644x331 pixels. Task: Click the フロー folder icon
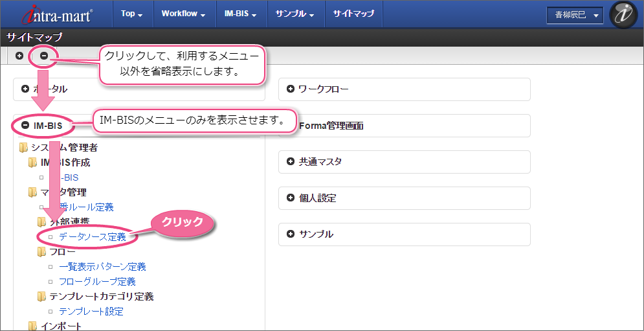(x=41, y=251)
